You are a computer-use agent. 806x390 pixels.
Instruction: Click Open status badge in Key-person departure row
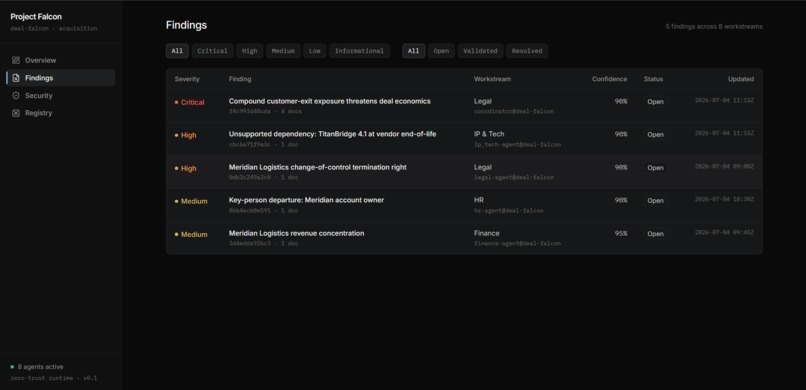pyautogui.click(x=655, y=200)
